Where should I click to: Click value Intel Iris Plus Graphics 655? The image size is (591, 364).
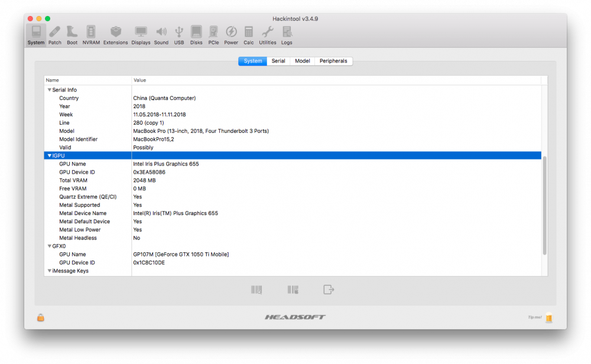tap(166, 164)
